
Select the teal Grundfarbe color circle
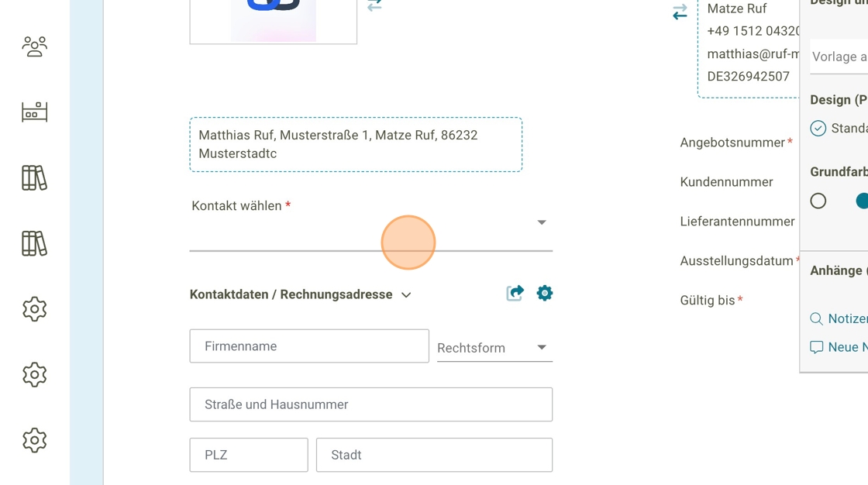pos(862,201)
